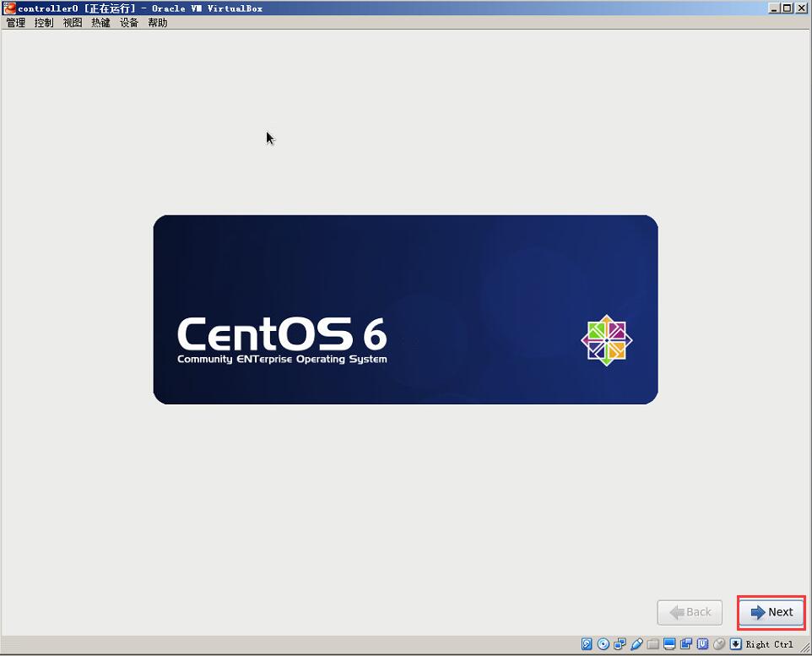Click the shared folders status icon

coord(653,644)
